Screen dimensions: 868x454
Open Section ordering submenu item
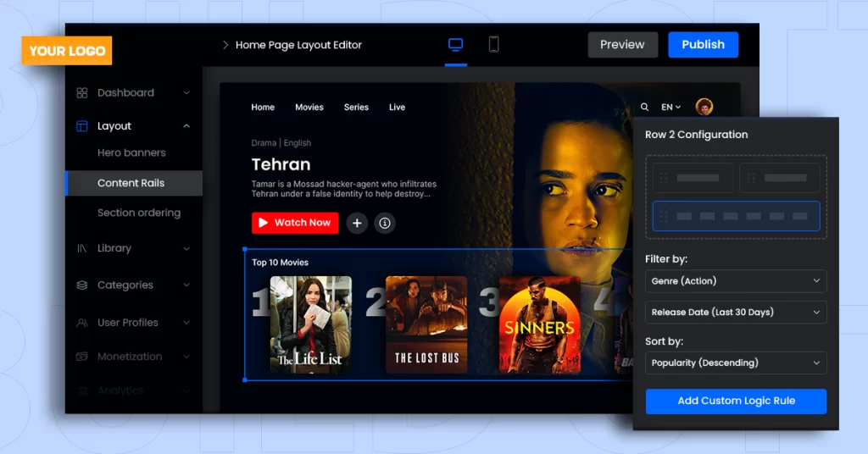click(139, 213)
